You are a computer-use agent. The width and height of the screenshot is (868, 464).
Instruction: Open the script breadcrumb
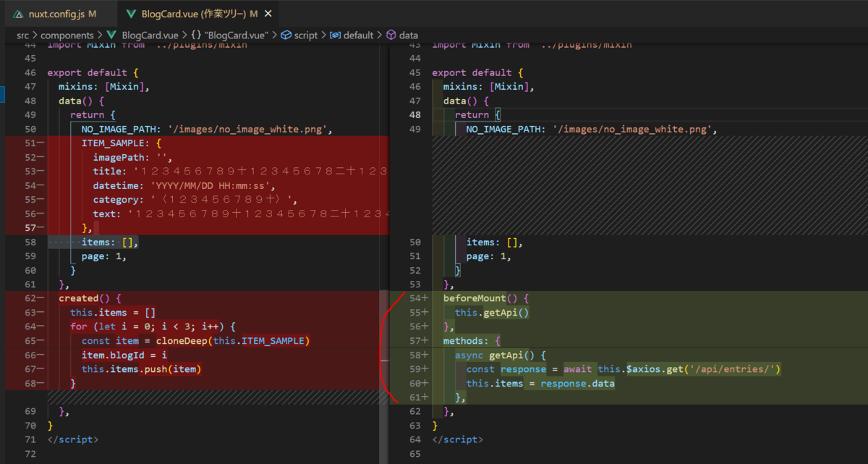tap(306, 35)
